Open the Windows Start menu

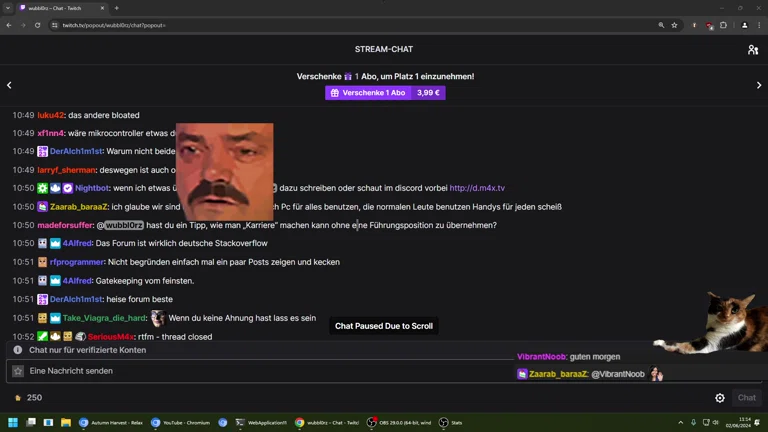(x=13, y=423)
